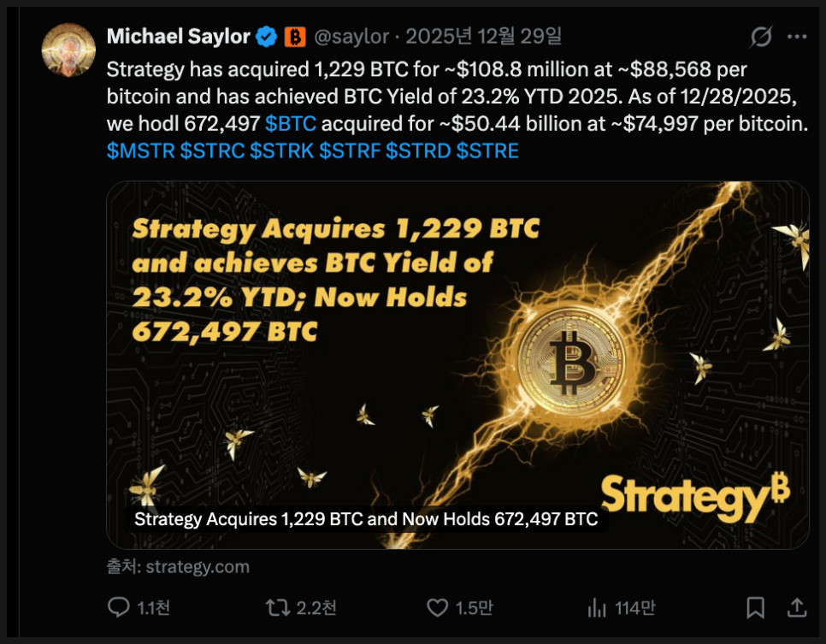Share the tweet using upload icon
This screenshot has height=644, width=826.
tap(796, 607)
